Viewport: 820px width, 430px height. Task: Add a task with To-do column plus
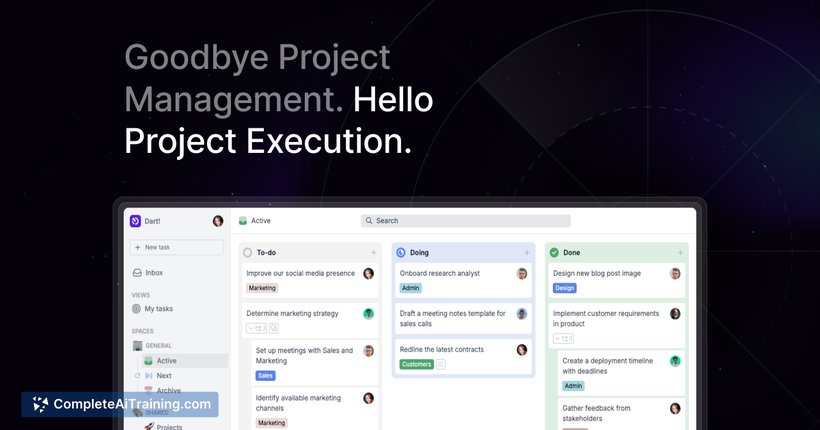373,253
